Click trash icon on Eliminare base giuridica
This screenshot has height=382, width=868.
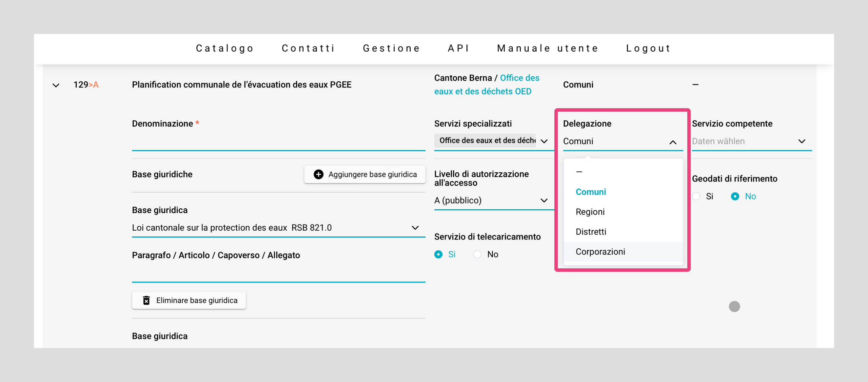(x=146, y=300)
